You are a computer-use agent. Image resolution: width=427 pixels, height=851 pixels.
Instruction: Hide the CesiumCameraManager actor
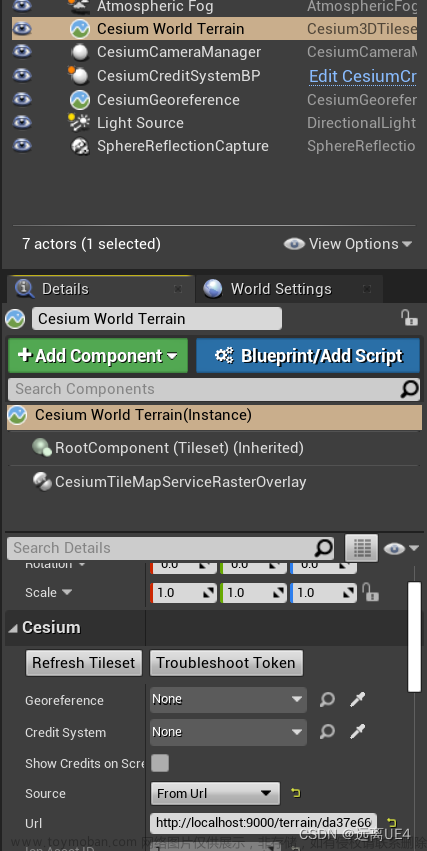coord(22,52)
